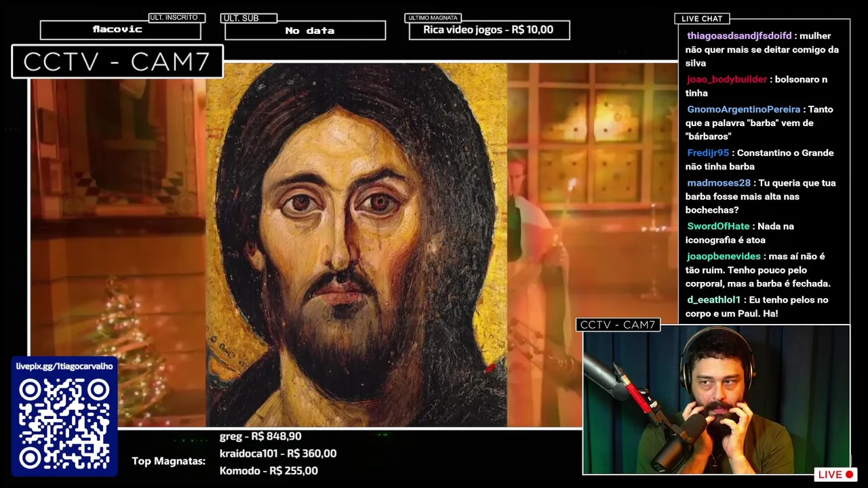Click the livepix QR code
This screenshot has width=868, height=488.
[64, 424]
